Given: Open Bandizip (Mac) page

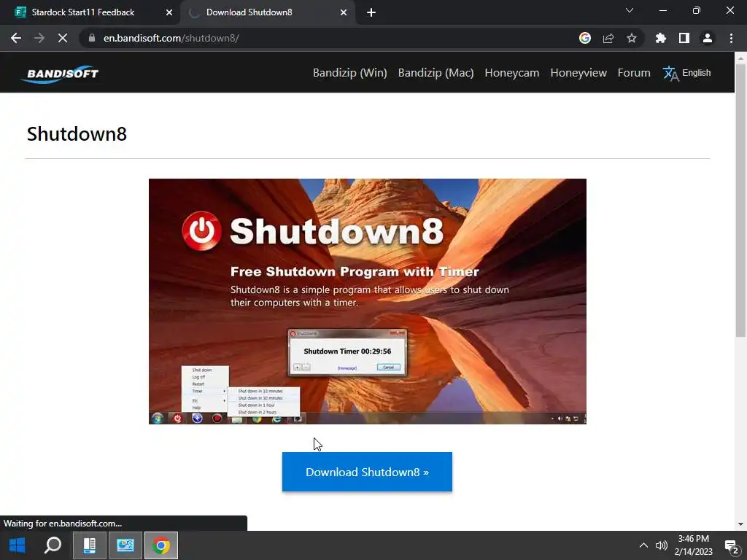Looking at the screenshot, I should (436, 73).
